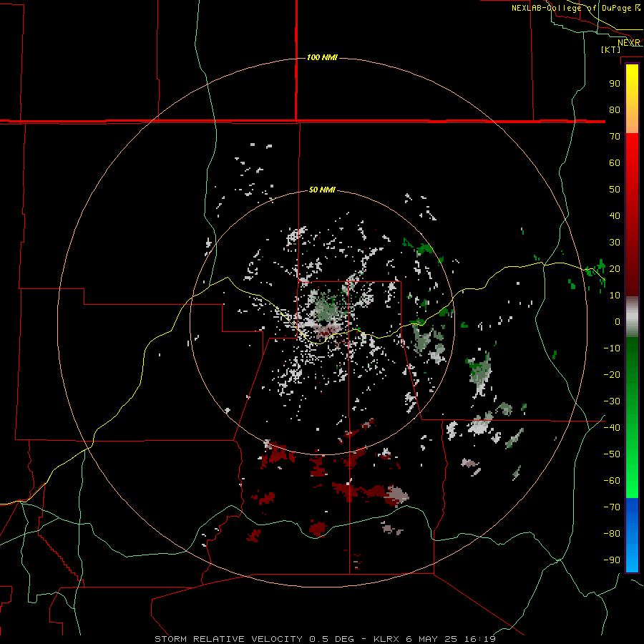
Task: Click the 80 value on the velocity scale
Action: (615, 109)
